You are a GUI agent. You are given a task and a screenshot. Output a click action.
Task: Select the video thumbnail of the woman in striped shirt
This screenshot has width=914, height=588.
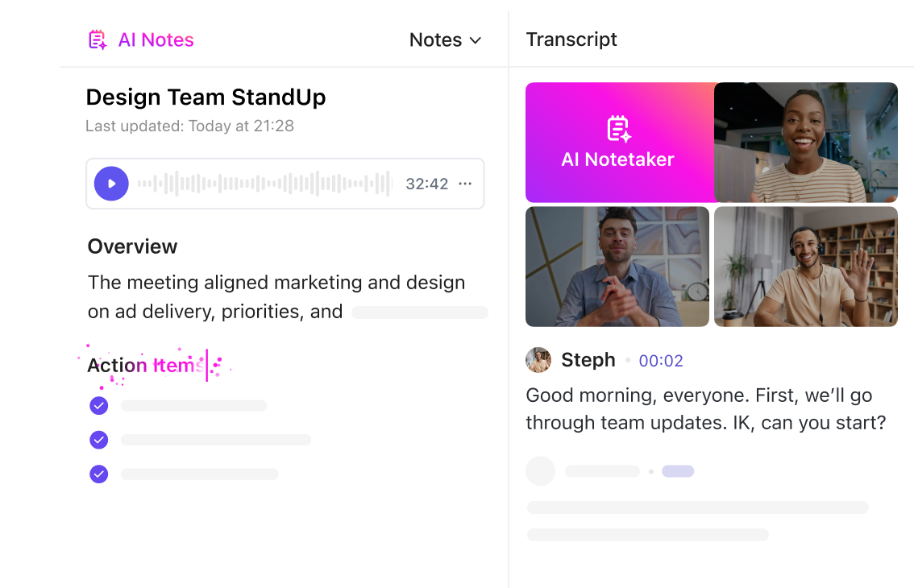(805, 142)
